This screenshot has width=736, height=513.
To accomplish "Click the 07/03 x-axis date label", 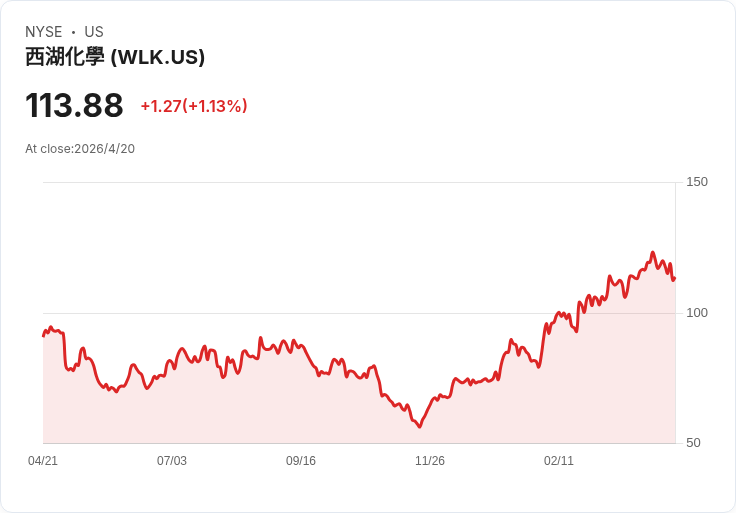I will point(172,460).
